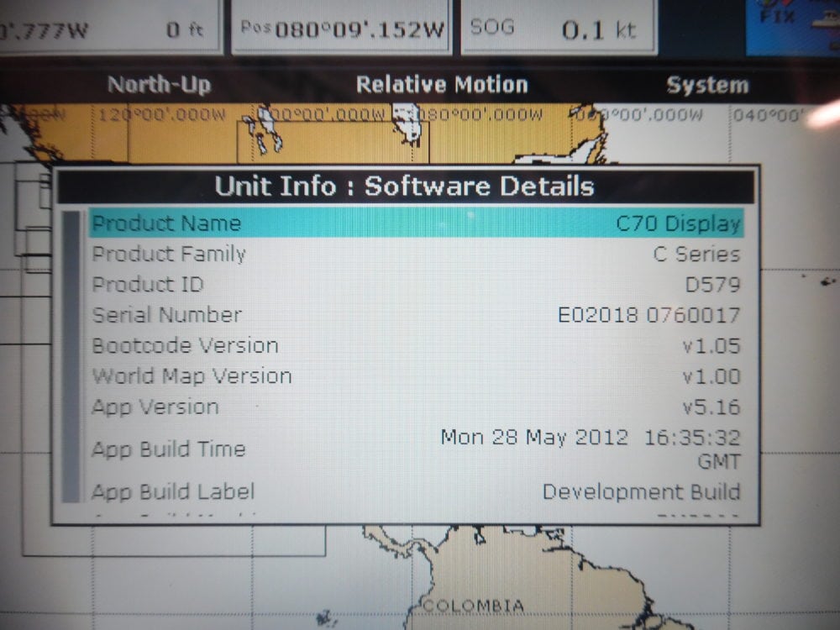Select the App Version row label

[155, 407]
